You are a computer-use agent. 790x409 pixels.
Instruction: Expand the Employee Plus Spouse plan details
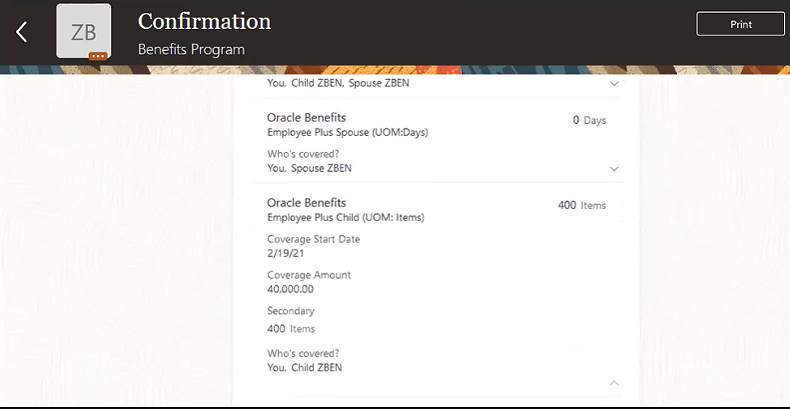(614, 169)
